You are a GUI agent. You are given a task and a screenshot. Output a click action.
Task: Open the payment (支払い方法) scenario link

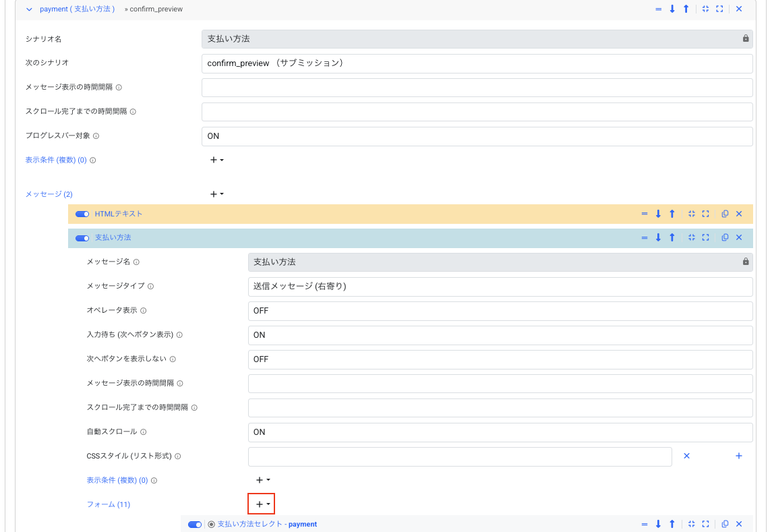(78, 9)
